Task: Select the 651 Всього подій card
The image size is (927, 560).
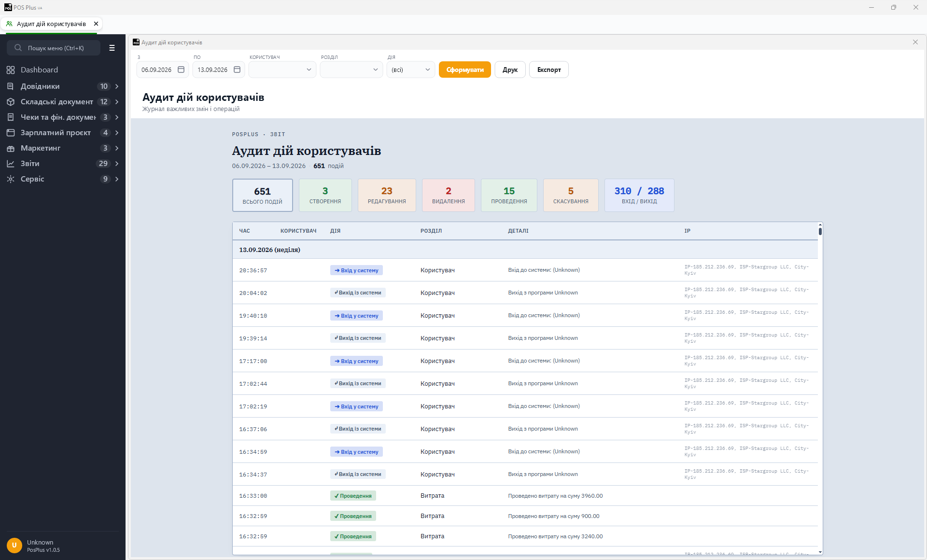Action: (263, 195)
